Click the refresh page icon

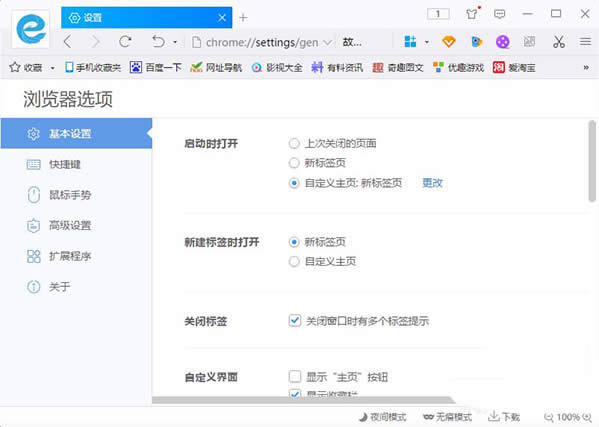[x=125, y=41]
